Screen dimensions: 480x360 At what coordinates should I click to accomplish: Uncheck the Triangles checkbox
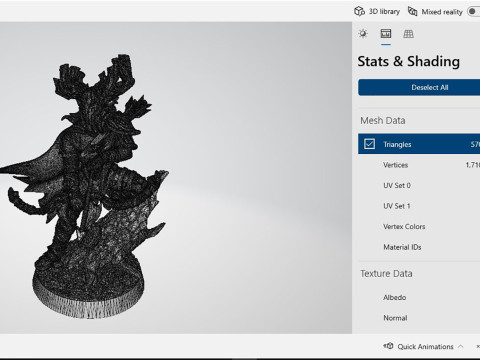pyautogui.click(x=369, y=144)
